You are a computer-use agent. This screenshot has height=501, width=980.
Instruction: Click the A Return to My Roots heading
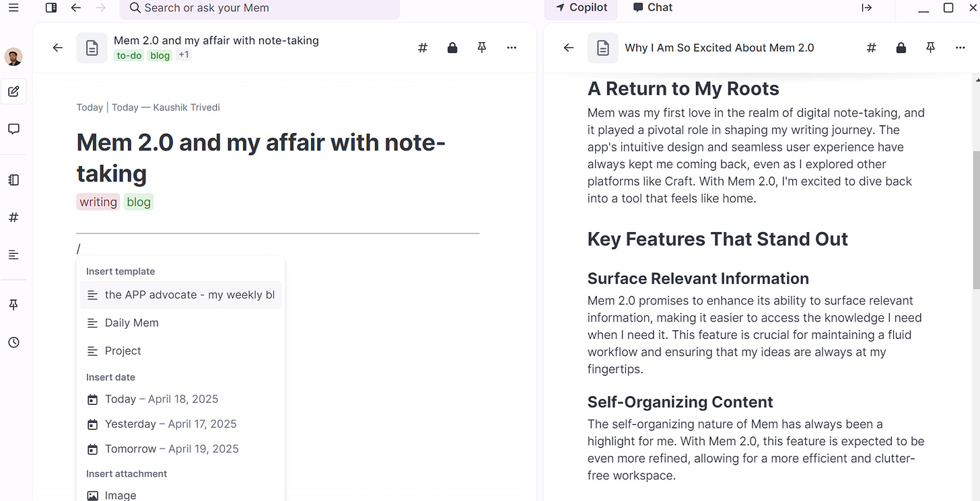point(683,89)
